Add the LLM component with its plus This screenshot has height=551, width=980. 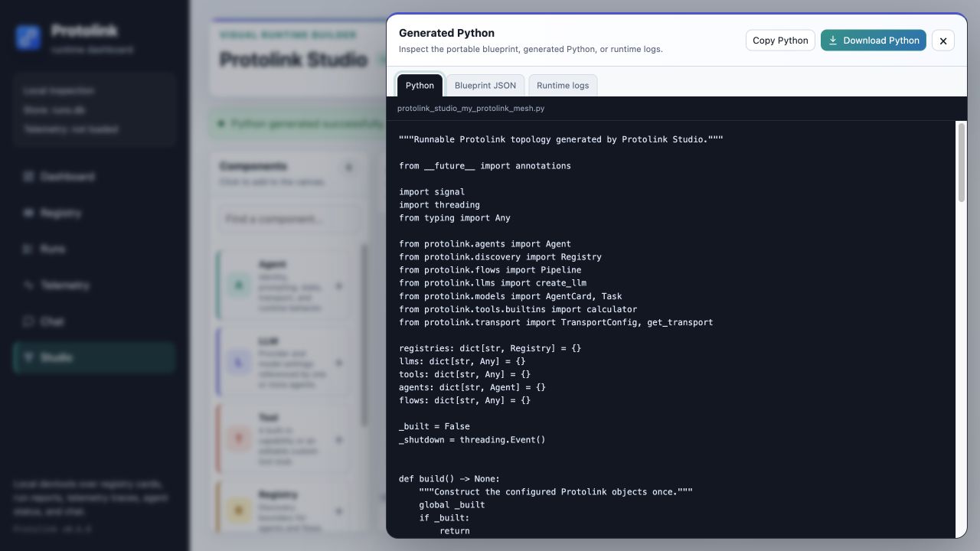(x=339, y=363)
